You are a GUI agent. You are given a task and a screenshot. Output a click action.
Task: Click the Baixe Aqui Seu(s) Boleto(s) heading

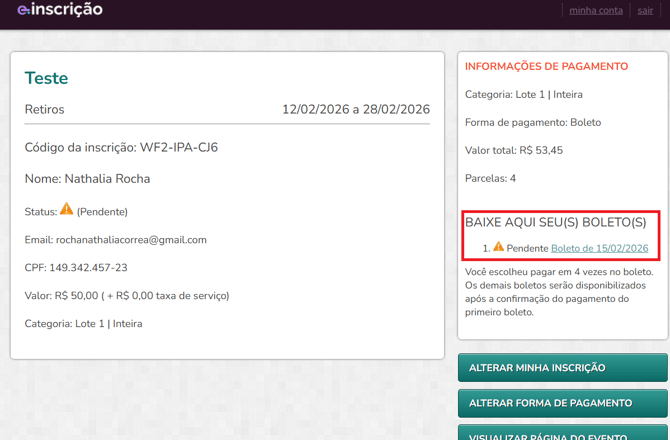tap(555, 222)
